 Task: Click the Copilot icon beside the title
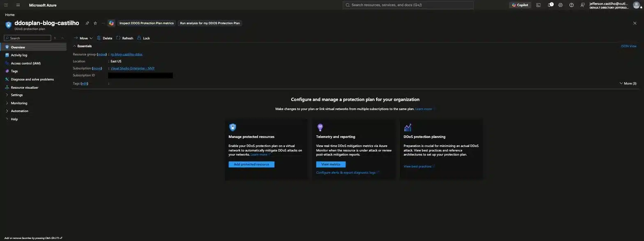coord(111,23)
